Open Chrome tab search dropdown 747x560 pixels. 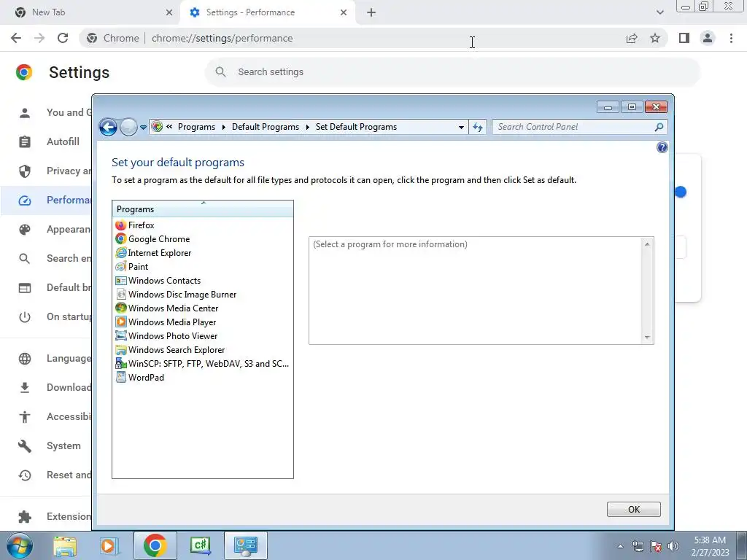pyautogui.click(x=659, y=12)
